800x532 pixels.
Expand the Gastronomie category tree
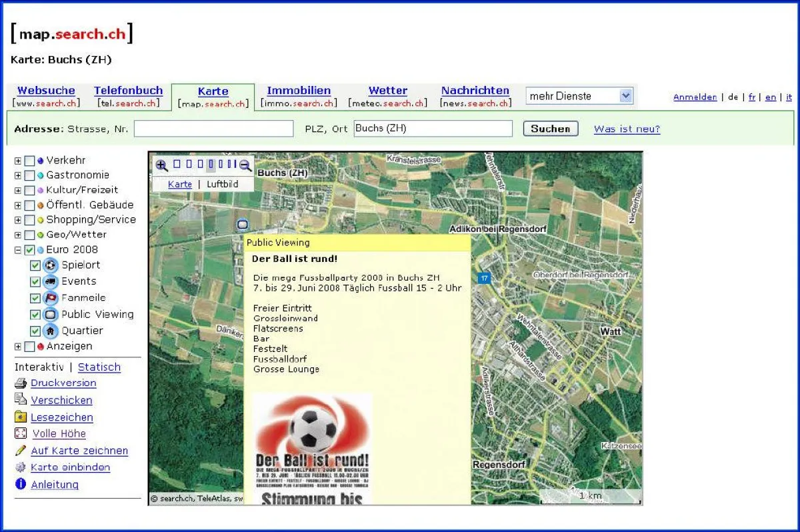pos(17,175)
